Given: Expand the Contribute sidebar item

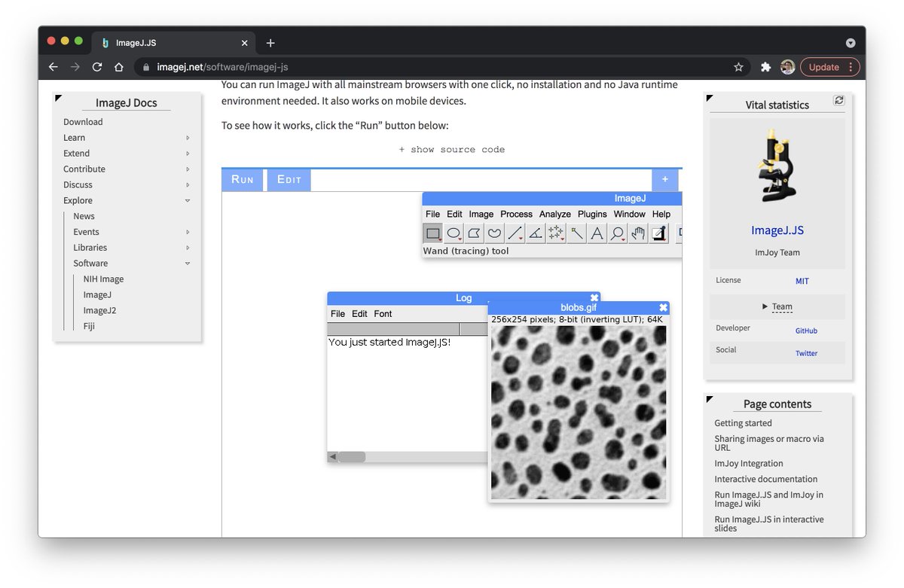Looking at the screenshot, I should (188, 169).
